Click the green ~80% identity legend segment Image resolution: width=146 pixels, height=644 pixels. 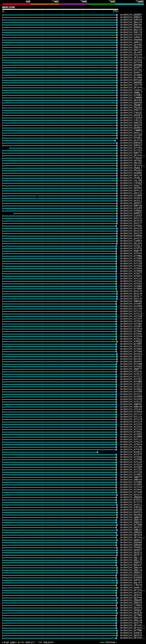coord(101,4)
